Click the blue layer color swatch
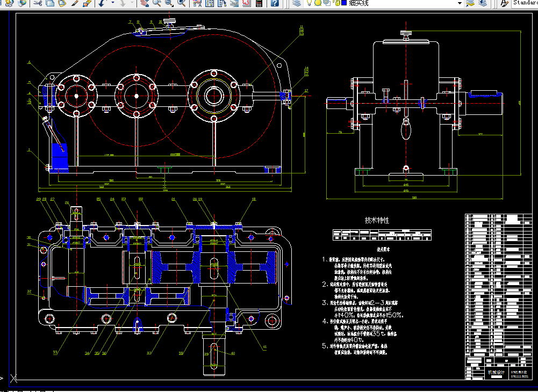538x392 pixels. [344, 3]
